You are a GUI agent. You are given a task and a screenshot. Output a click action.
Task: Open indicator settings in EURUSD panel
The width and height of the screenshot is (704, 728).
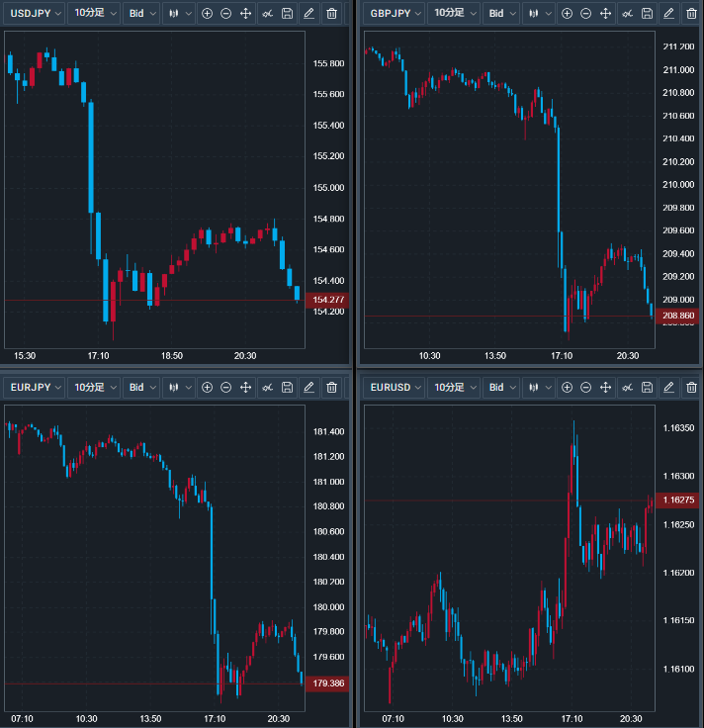point(628,387)
